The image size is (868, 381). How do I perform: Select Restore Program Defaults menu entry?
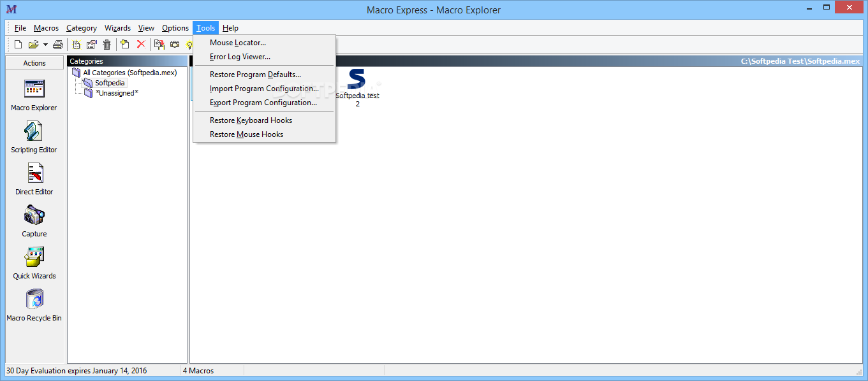[265, 75]
